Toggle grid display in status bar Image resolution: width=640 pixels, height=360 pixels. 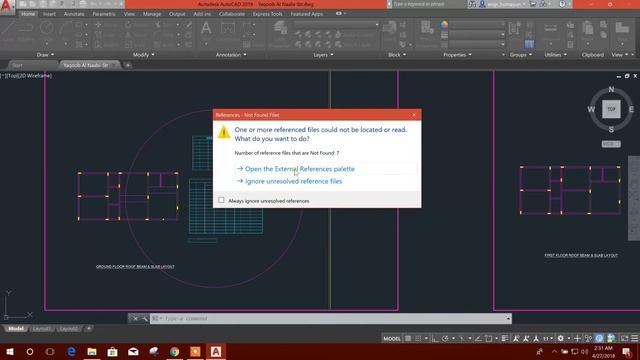408,338
